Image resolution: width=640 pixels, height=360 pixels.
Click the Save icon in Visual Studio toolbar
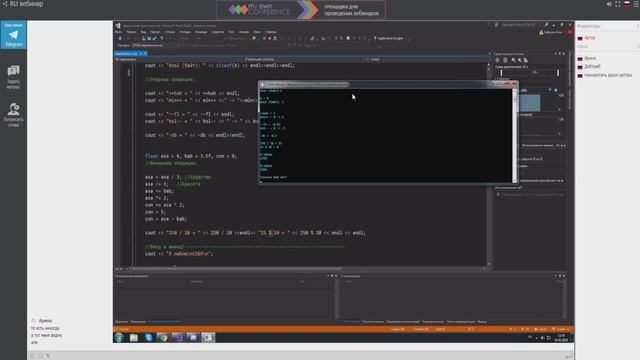[x=149, y=38]
